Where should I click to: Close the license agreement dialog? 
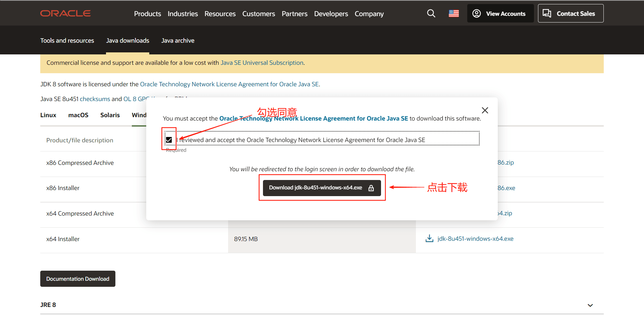pos(485,110)
